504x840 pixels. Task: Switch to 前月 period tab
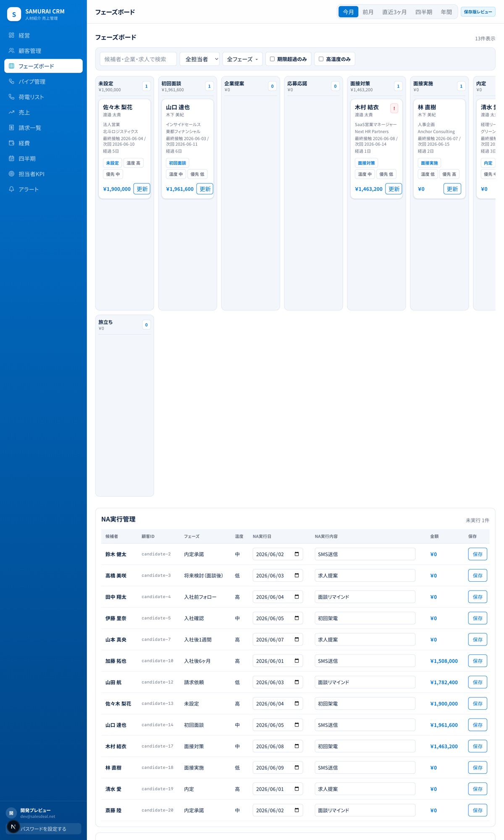368,12
